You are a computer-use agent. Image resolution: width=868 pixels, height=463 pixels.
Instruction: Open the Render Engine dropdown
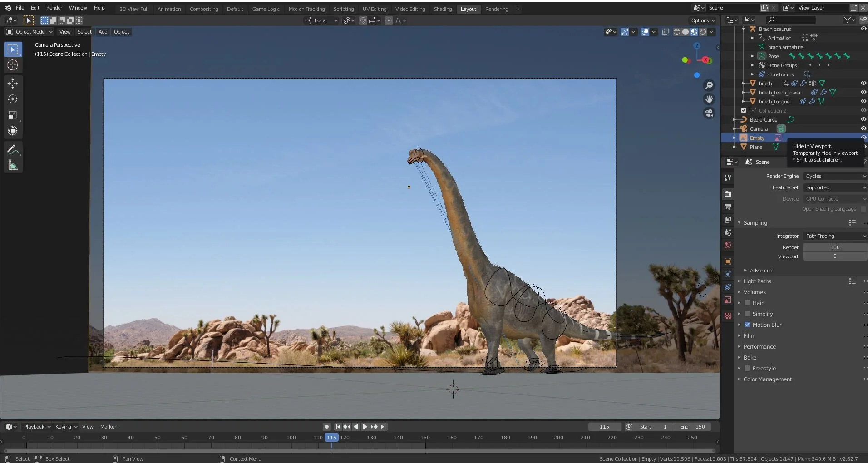(834, 176)
